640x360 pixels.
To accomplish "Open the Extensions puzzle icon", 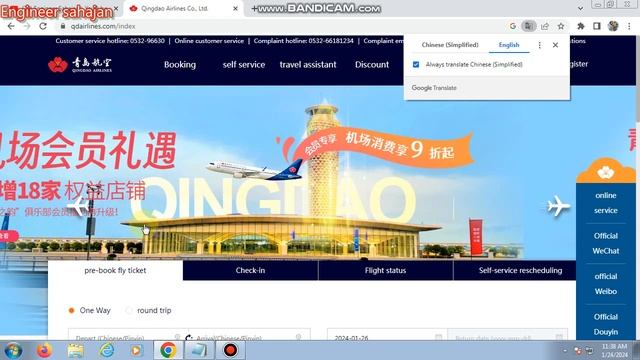I will pos(580,26).
